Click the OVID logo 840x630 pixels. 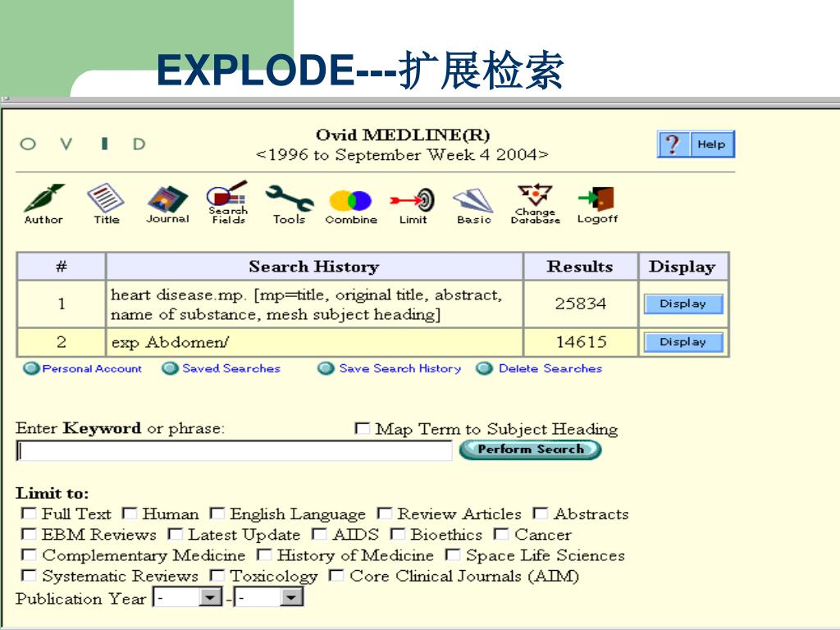[83, 144]
